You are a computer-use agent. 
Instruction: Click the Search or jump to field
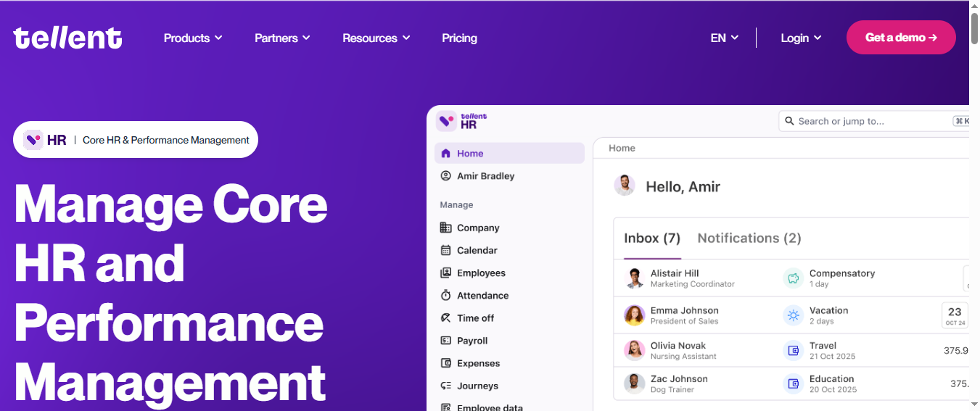click(x=873, y=121)
